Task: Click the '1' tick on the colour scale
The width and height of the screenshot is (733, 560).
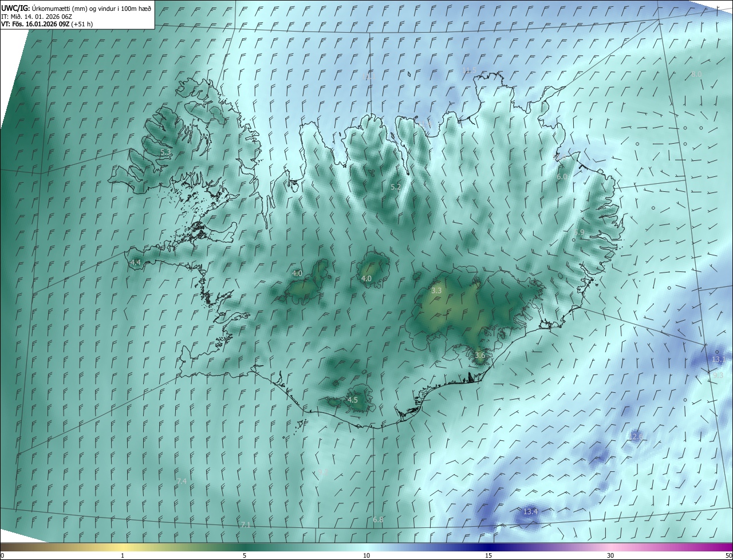Action: point(123,555)
